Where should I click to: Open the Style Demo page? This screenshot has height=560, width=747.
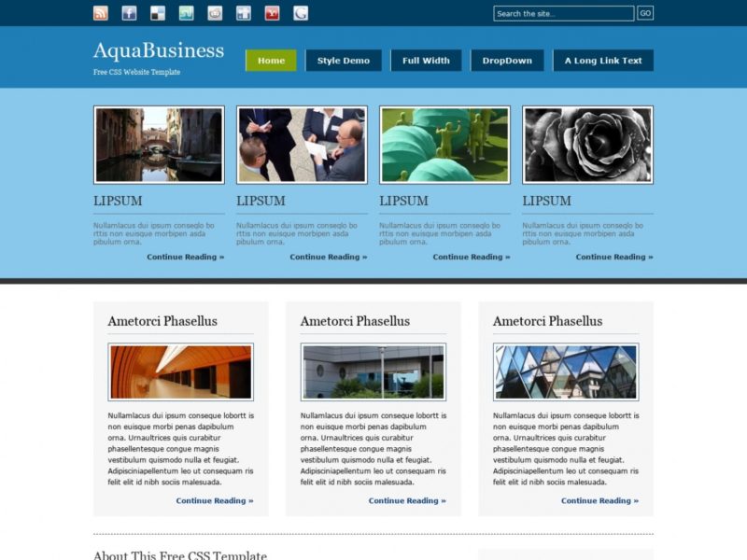[344, 60]
